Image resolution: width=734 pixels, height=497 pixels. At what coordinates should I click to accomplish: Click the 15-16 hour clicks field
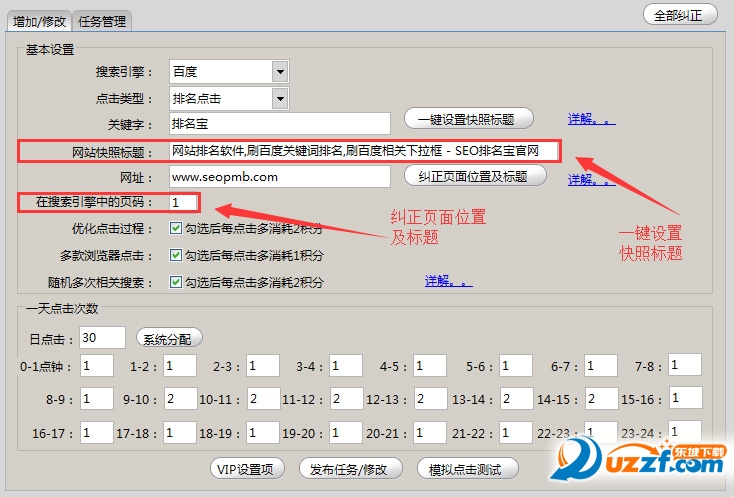coord(685,398)
